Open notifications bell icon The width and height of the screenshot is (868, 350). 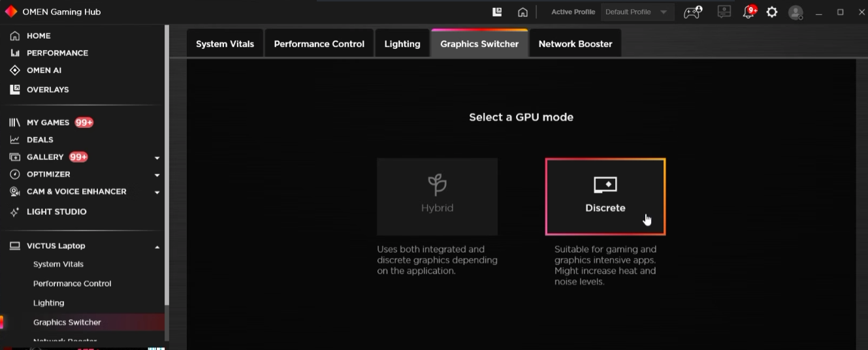point(749,12)
